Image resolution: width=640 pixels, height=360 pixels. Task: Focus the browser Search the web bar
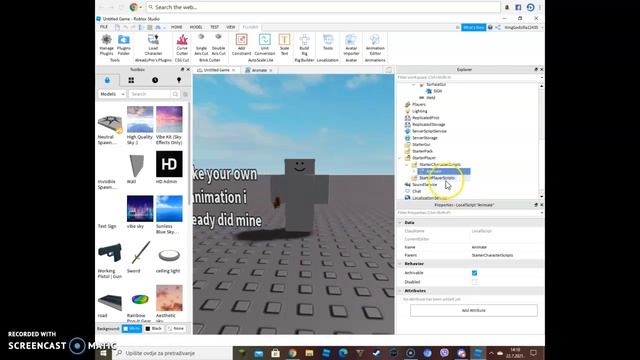[x=322, y=7]
